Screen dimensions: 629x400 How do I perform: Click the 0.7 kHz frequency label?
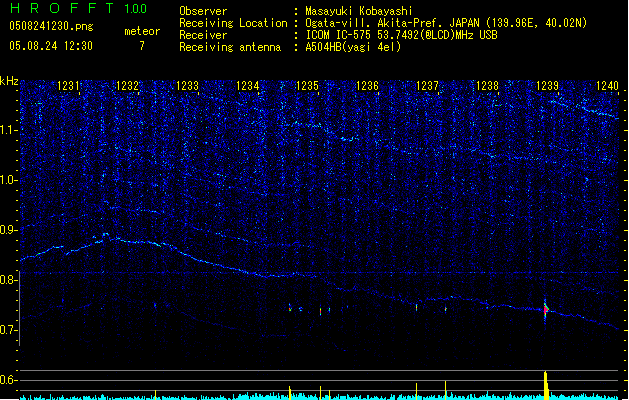8,330
